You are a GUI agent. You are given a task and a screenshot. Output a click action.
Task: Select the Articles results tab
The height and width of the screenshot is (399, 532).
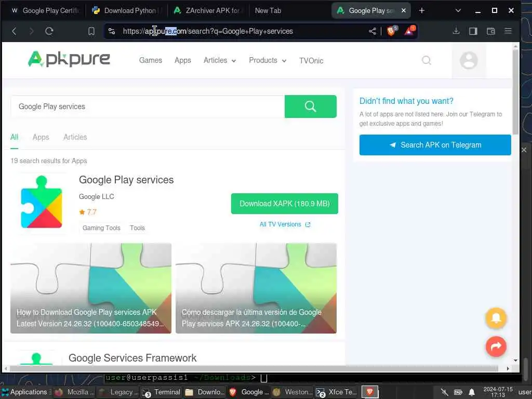(75, 137)
